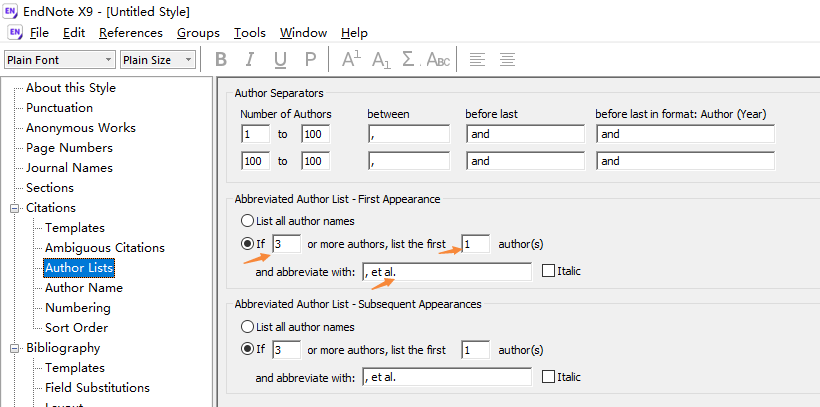Select List all author names for Subsequent Appearances
Image resolution: width=820 pixels, height=407 pixels.
pyautogui.click(x=247, y=327)
